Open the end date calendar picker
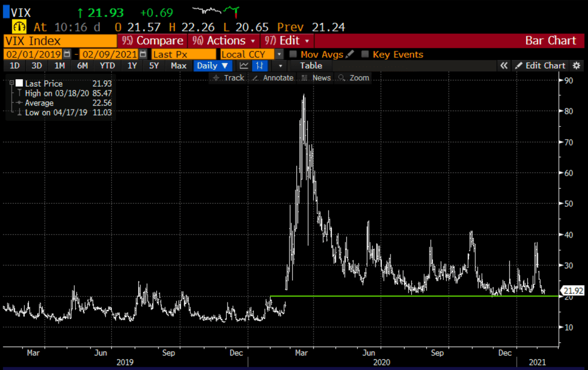Viewport: 588px width, 370px height. 142,54
